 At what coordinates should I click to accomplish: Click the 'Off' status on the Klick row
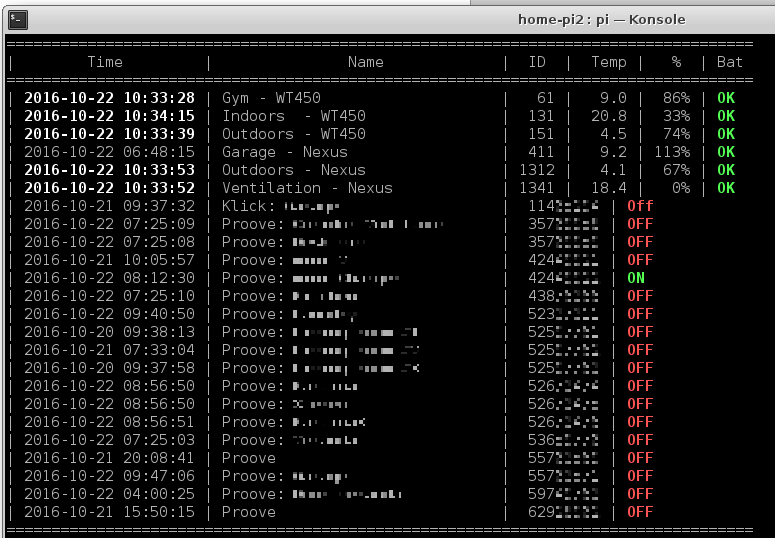(x=640, y=206)
